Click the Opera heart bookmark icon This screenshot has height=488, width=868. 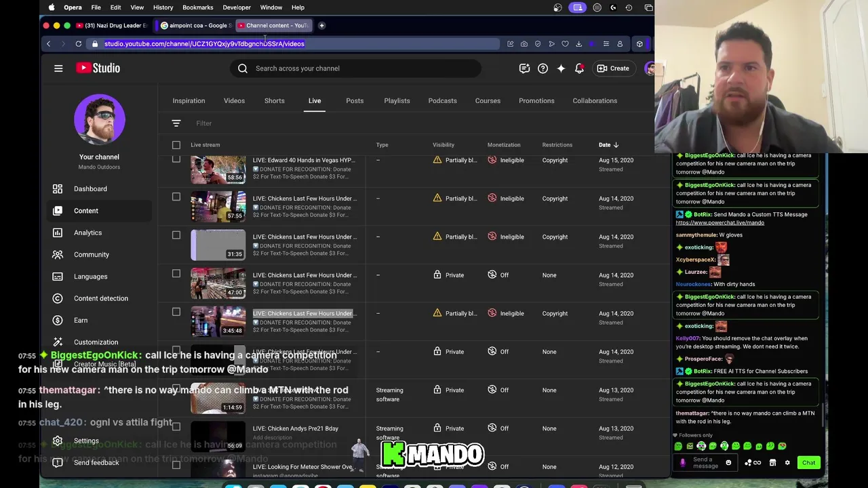(565, 44)
